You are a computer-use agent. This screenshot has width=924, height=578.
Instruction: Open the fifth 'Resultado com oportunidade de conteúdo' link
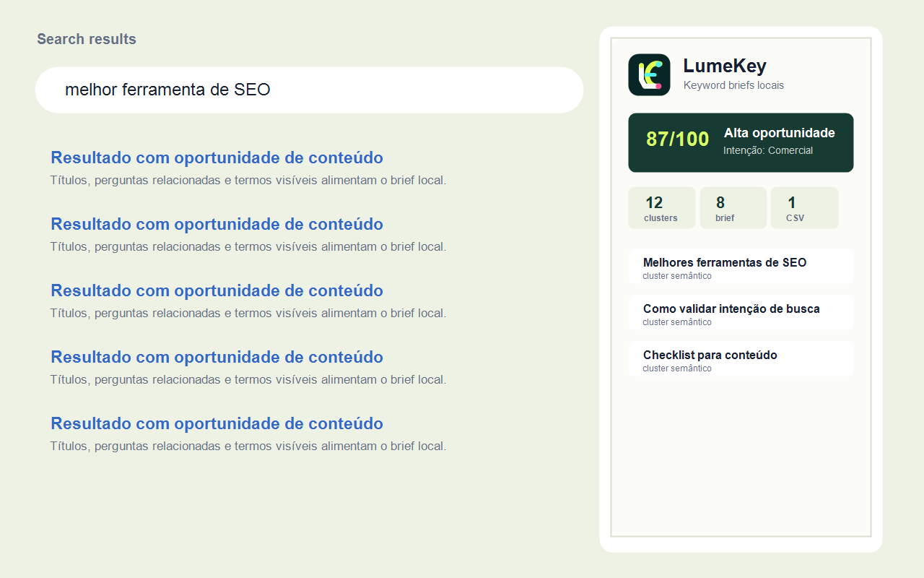tap(217, 423)
